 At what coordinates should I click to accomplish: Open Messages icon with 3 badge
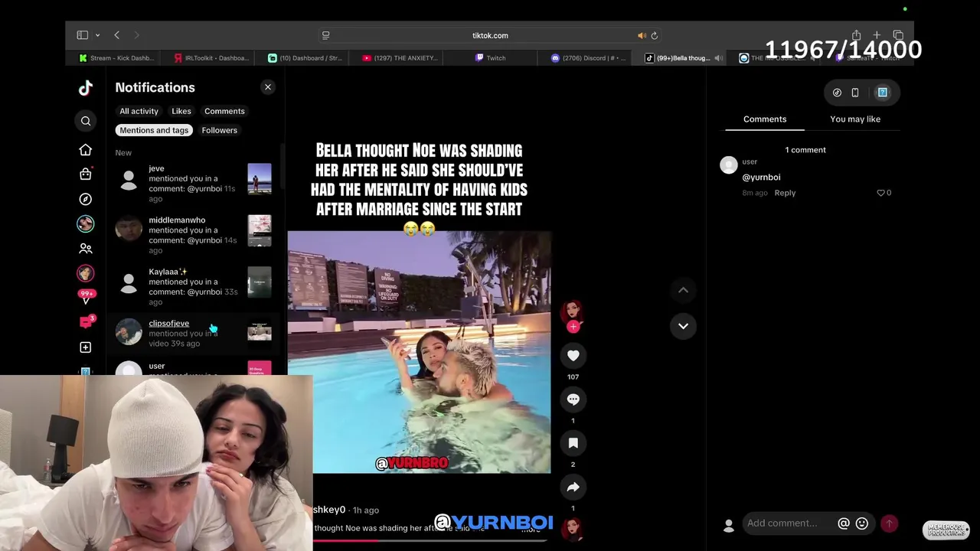(x=86, y=322)
